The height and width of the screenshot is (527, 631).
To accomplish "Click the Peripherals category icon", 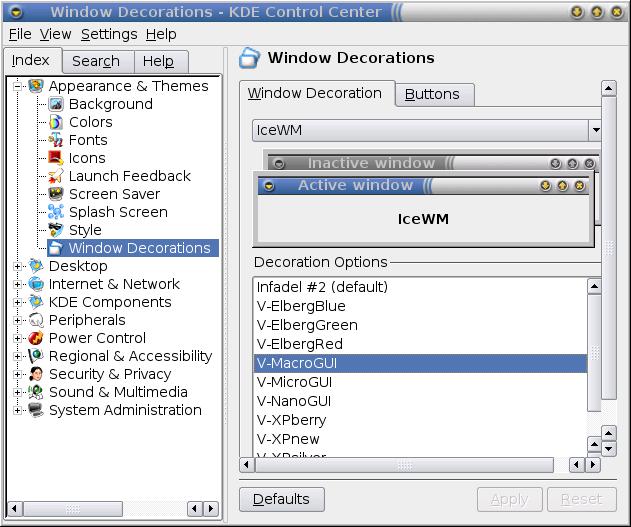I will [x=36, y=320].
